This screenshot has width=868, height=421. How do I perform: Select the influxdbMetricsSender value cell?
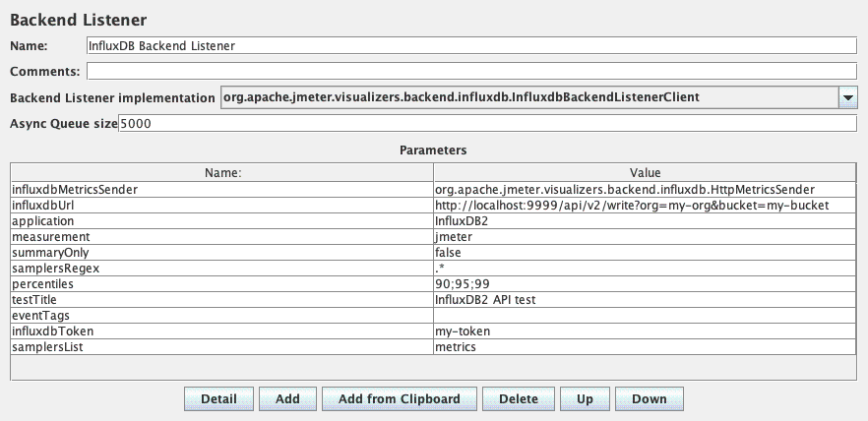tap(645, 190)
